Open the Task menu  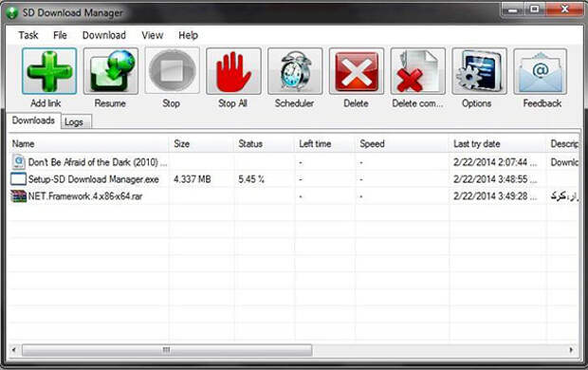pyautogui.click(x=28, y=35)
